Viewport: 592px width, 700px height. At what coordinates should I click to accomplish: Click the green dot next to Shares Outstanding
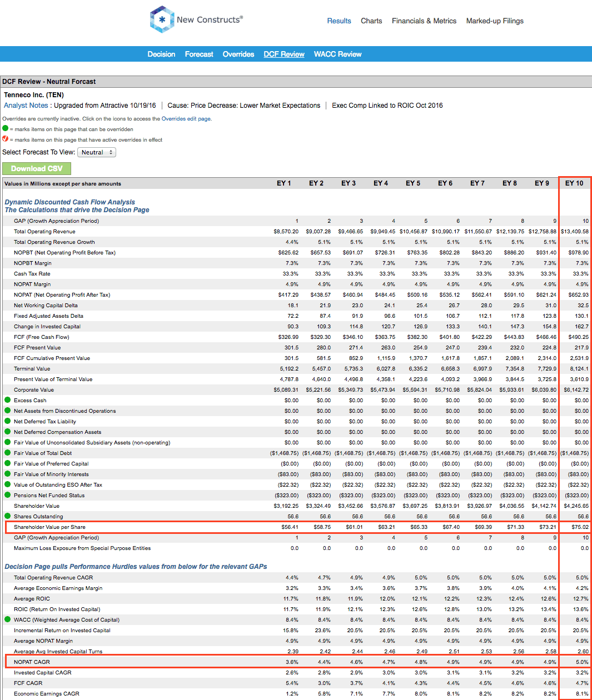click(8, 516)
